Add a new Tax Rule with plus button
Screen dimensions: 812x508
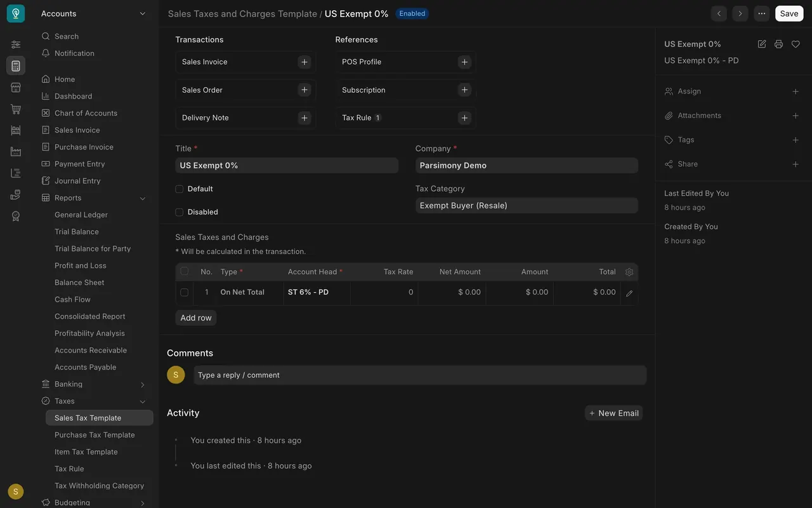coord(464,117)
